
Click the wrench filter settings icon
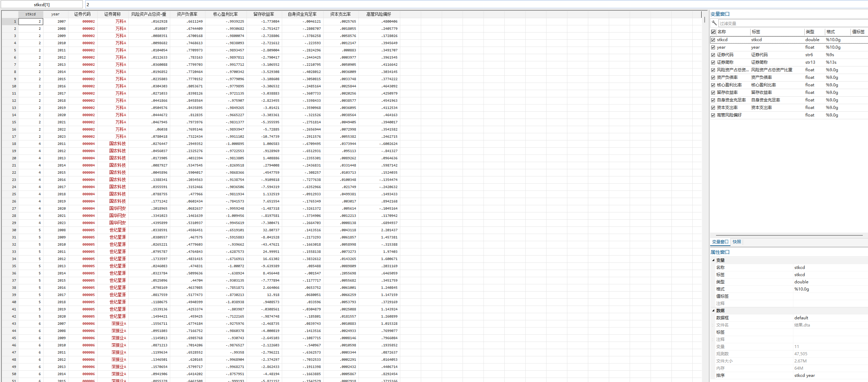coord(714,23)
